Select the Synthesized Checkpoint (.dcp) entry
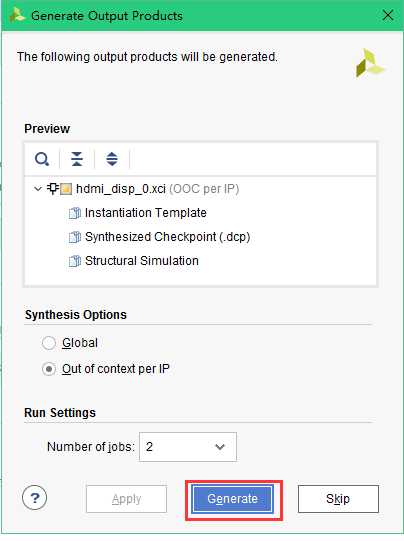Viewport: 404px width, 541px height. tap(167, 237)
